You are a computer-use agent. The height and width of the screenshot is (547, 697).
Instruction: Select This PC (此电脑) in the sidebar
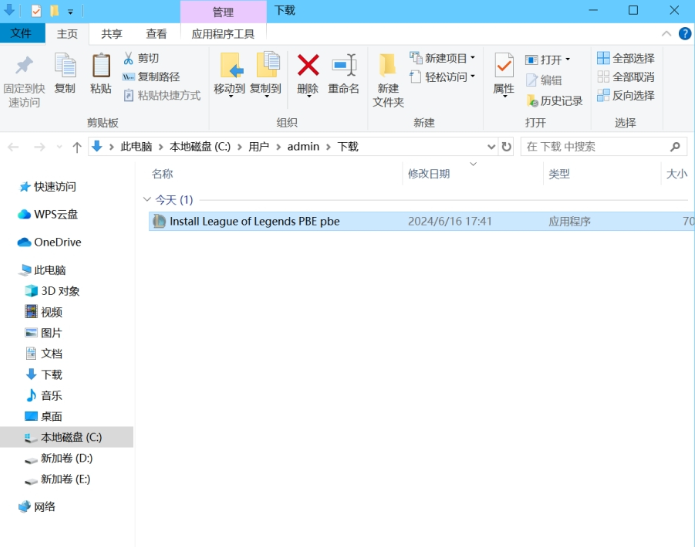pyautogui.click(x=42, y=270)
